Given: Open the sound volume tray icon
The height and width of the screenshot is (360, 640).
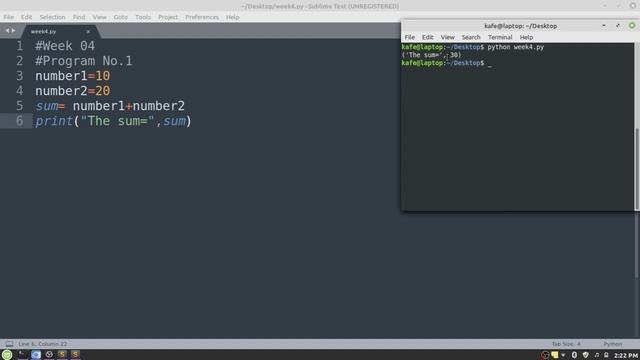Looking at the screenshot, I should [597, 355].
